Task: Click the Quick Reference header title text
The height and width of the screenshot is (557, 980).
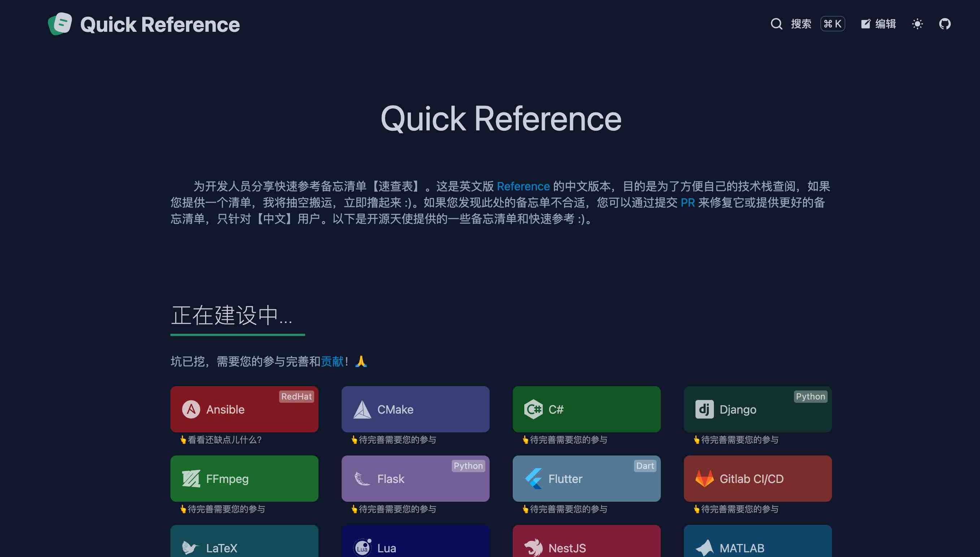Action: (160, 25)
